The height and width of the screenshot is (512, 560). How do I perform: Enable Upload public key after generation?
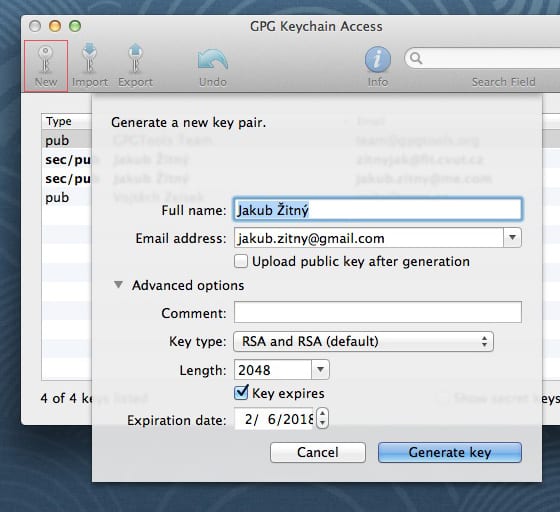pos(241,261)
